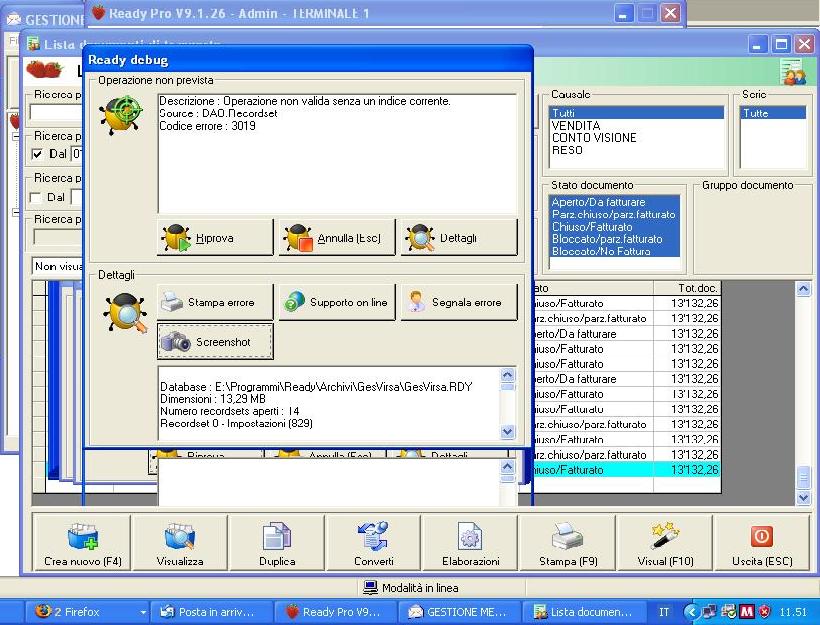Click the Duplica documents icon
This screenshot has width=820, height=625.
[277, 536]
